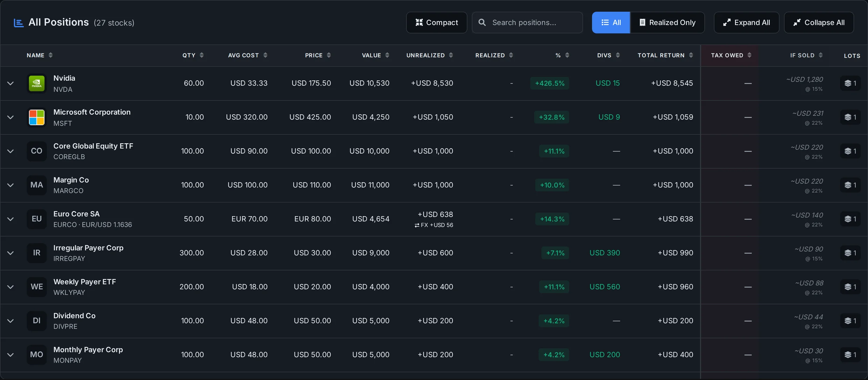Sort by the QTY column

[x=193, y=55]
